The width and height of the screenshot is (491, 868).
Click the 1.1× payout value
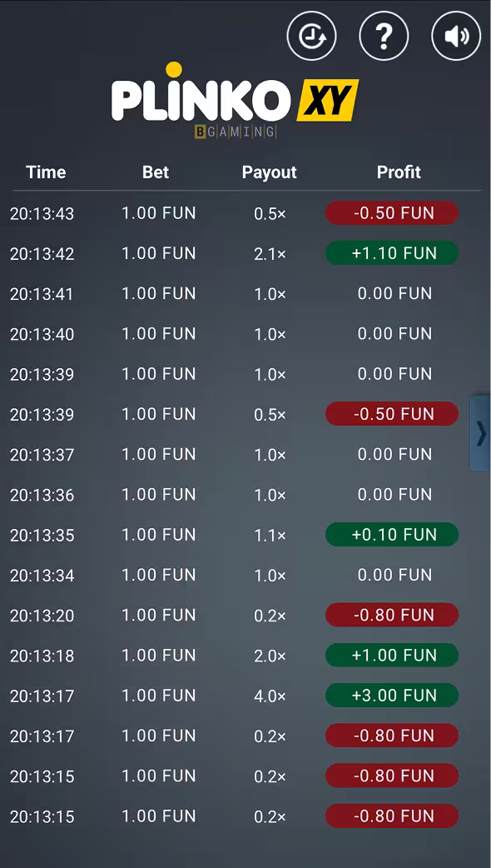point(270,536)
